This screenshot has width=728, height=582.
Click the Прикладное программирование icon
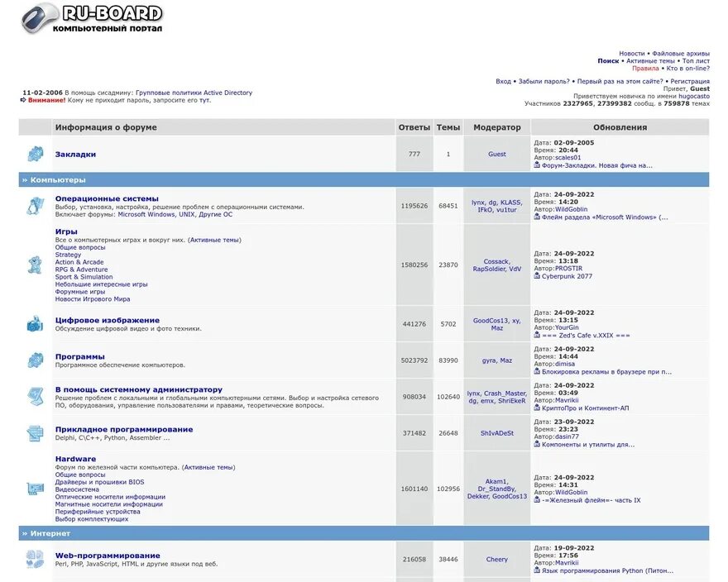pyautogui.click(x=36, y=433)
